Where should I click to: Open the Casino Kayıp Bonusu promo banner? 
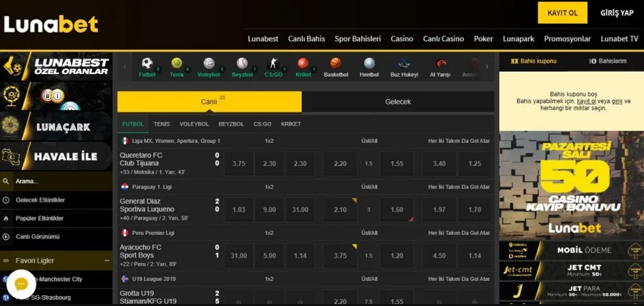pyautogui.click(x=571, y=185)
